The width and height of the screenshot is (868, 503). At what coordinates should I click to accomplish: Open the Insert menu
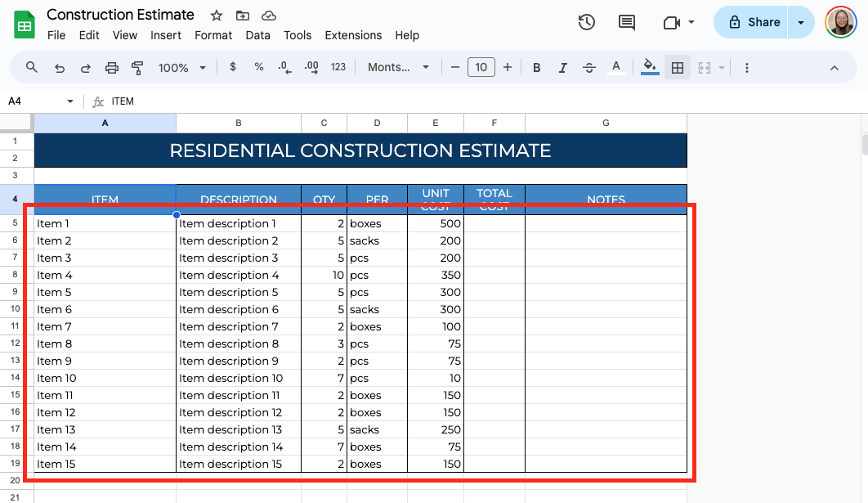coord(166,35)
